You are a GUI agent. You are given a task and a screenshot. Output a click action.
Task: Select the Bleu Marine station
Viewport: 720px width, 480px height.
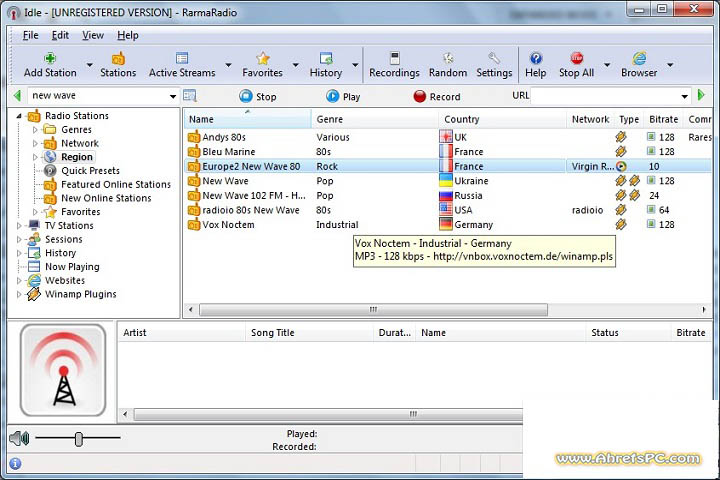[x=448, y=152]
